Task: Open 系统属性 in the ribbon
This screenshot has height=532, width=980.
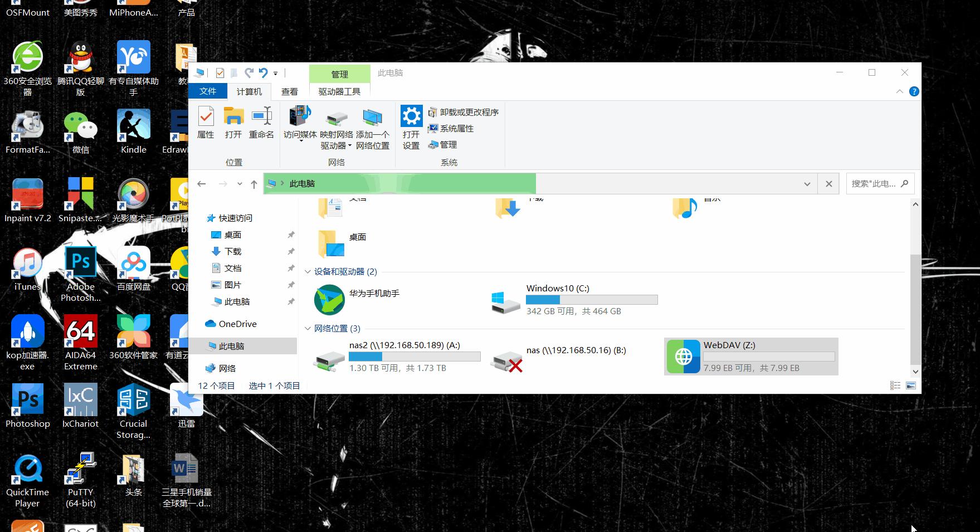Action: pos(452,128)
